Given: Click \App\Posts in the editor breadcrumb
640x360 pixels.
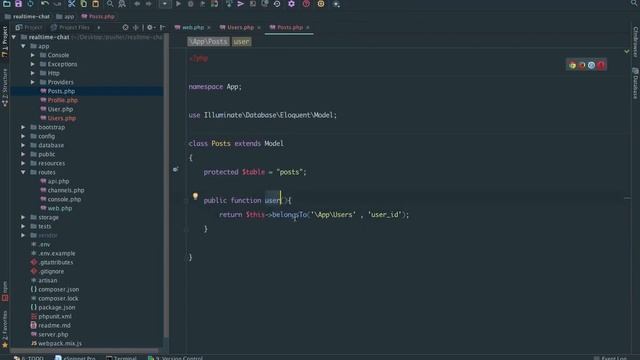Looking at the screenshot, I should 208,42.
